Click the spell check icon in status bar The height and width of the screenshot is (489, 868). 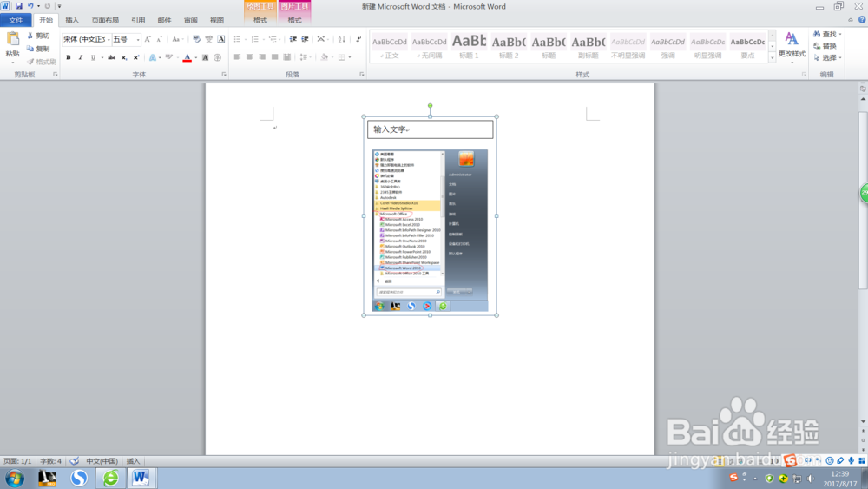[x=74, y=460]
